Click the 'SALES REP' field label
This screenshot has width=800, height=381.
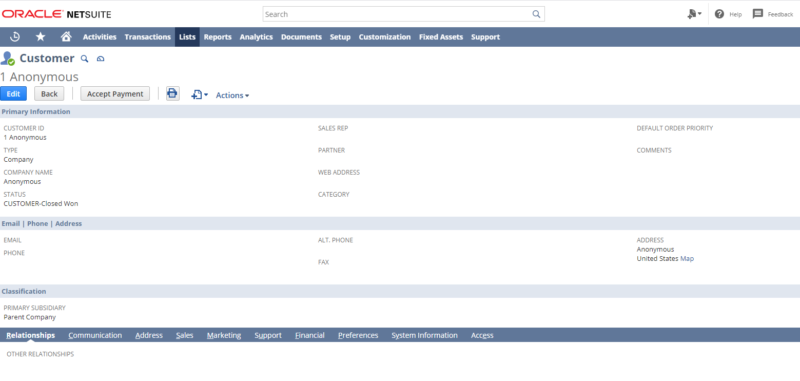(333, 128)
